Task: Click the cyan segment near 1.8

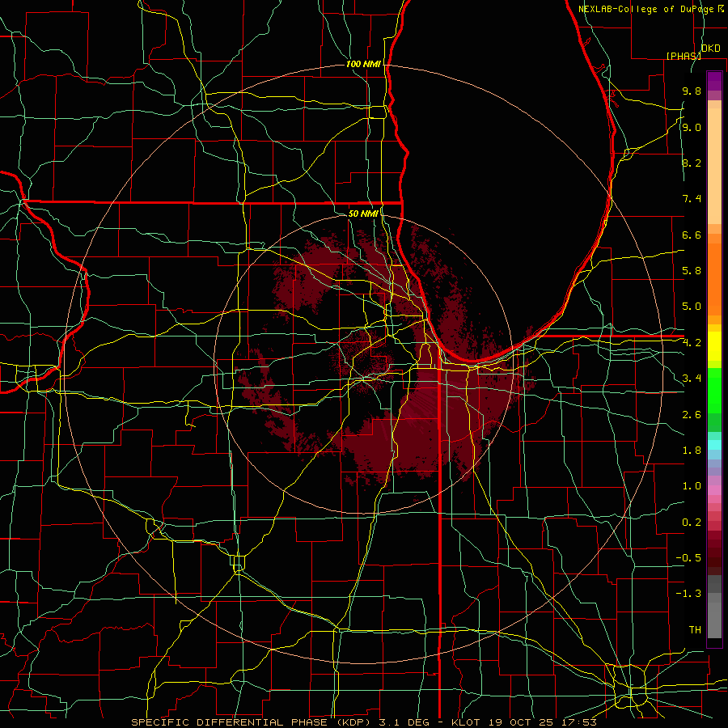Action: (x=714, y=445)
